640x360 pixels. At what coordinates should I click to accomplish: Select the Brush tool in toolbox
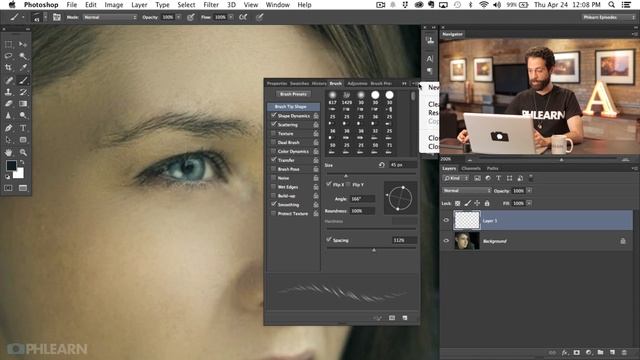pyautogui.click(x=23, y=80)
